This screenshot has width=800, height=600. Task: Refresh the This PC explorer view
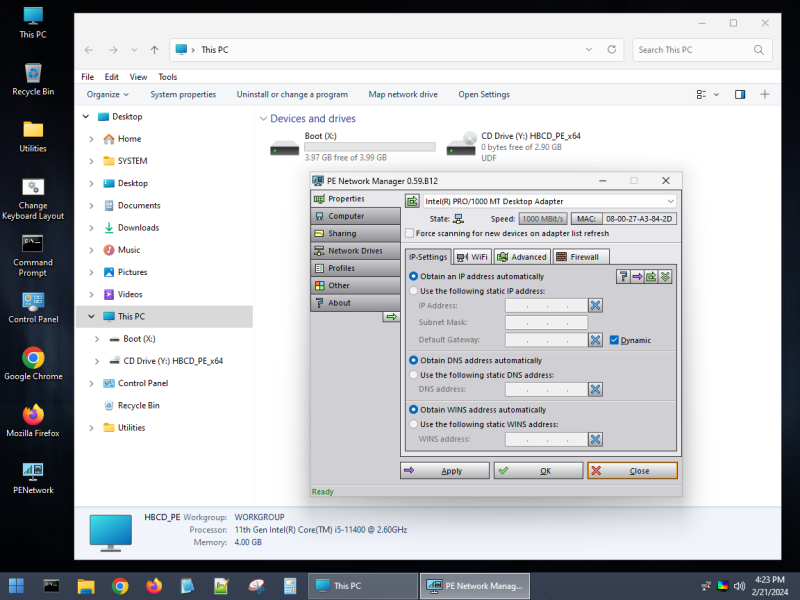click(612, 49)
